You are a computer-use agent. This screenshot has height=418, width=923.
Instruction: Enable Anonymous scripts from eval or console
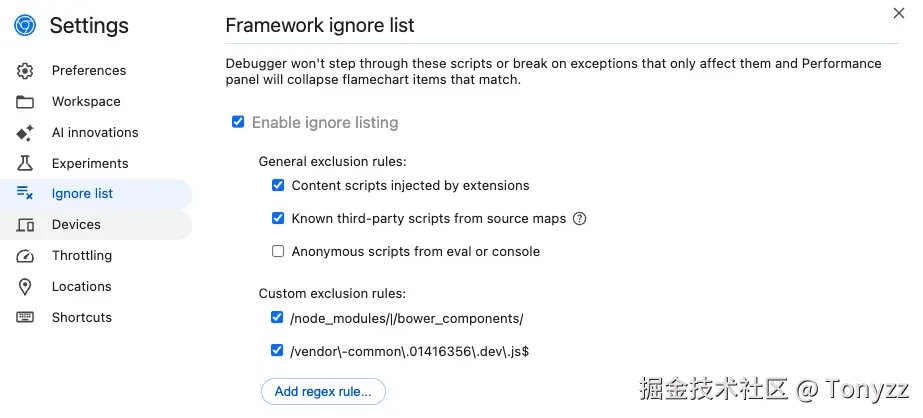(278, 251)
